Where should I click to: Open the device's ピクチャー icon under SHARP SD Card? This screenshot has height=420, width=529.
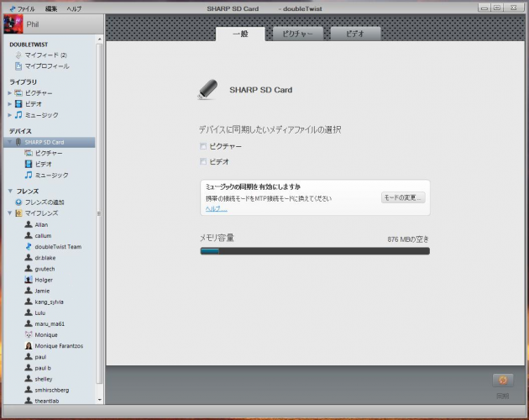coord(29,153)
